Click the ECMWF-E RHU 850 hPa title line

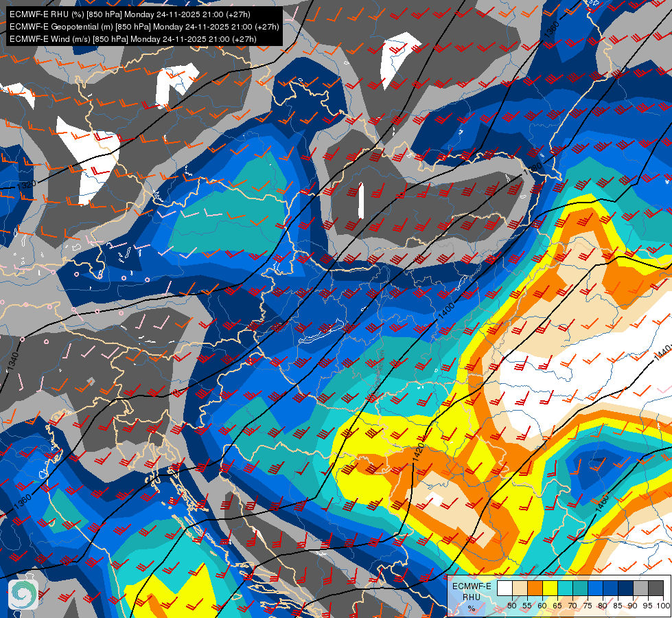tap(130, 14)
